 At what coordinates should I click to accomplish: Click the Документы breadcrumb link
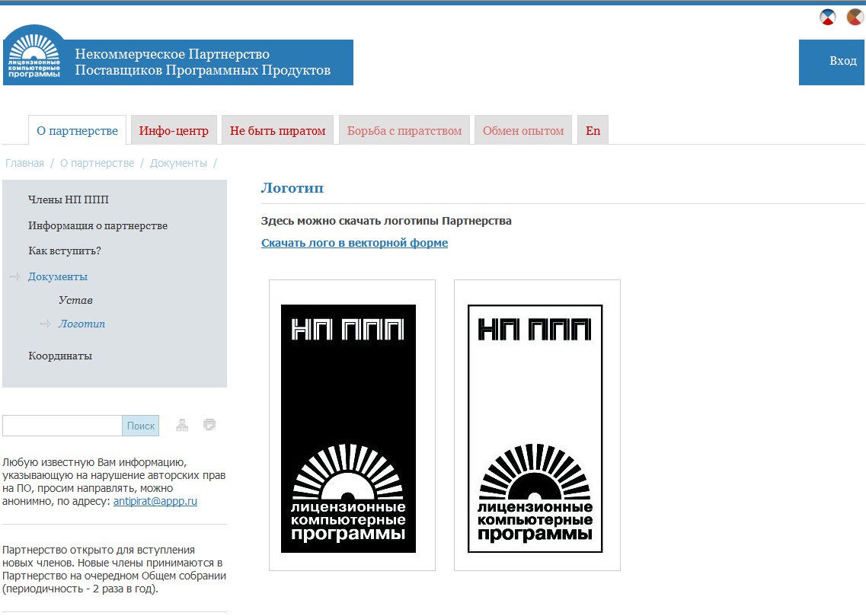click(x=178, y=164)
